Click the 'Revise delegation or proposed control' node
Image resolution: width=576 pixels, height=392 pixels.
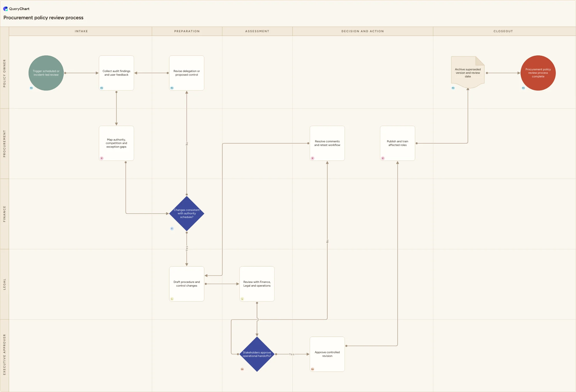pos(187,73)
